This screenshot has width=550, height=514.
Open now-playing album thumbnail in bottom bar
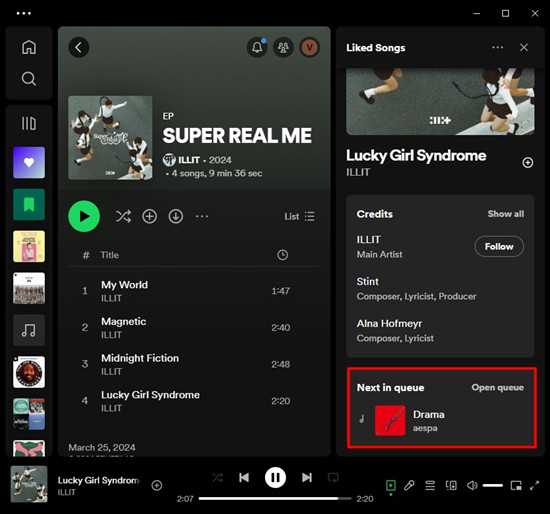tap(29, 484)
